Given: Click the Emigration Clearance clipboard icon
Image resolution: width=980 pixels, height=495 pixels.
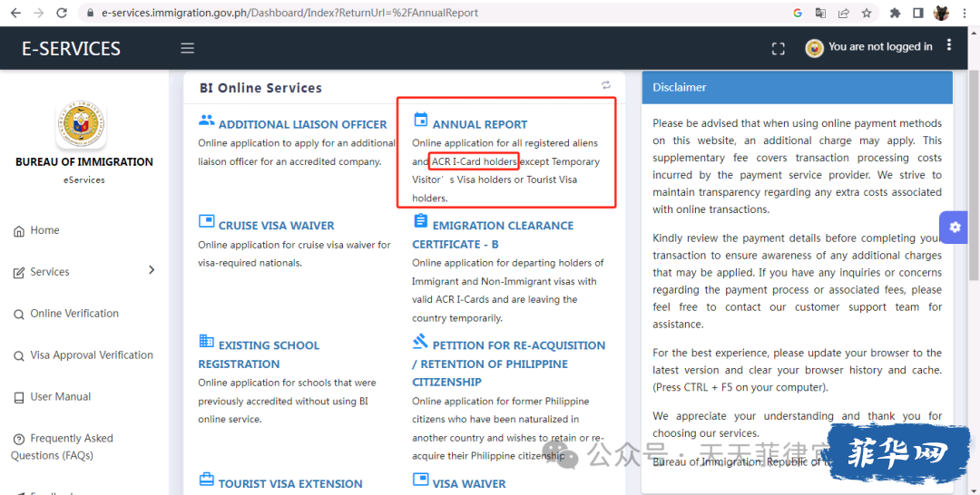Looking at the screenshot, I should 421,220.
